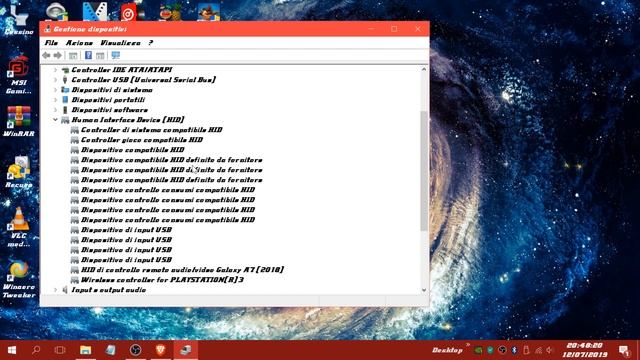Expand Dispositivi software node

[x=56, y=110]
